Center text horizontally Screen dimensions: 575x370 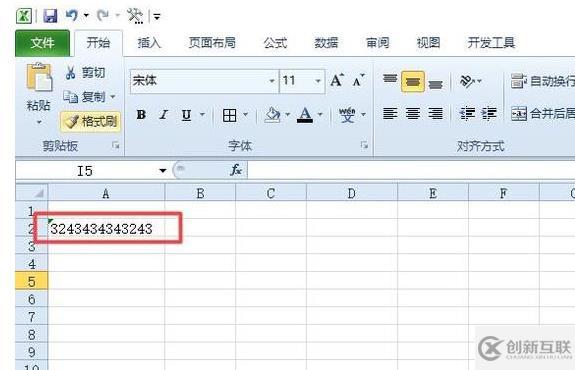click(413, 113)
